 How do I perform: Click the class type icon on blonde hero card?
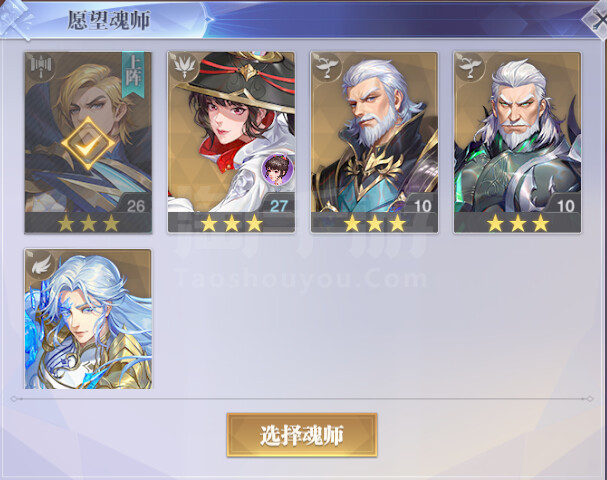[40, 68]
